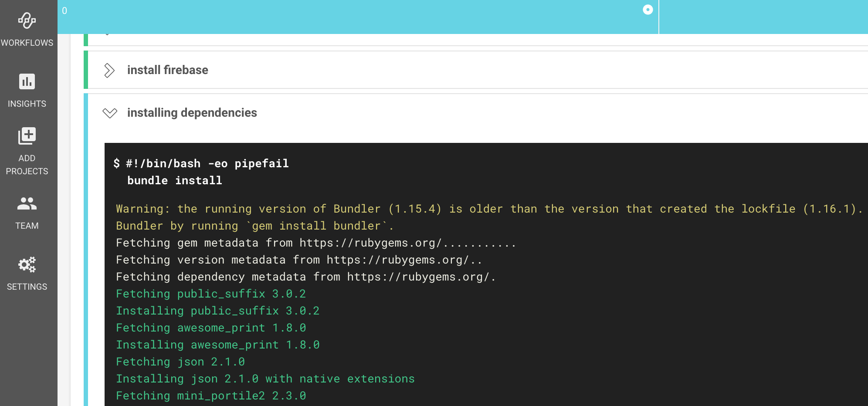The image size is (868, 406).
Task: Click the 'bundle install' command line
Action: 175,180
